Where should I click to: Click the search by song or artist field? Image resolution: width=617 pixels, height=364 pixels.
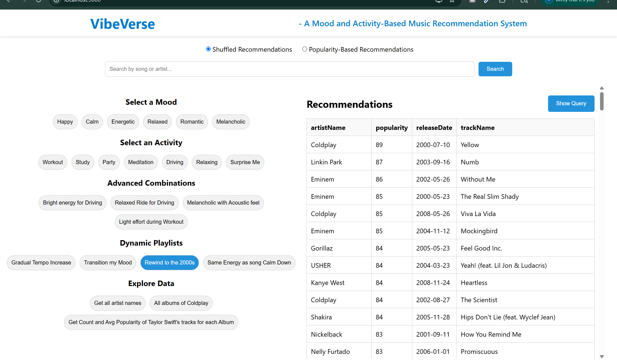[x=289, y=69]
